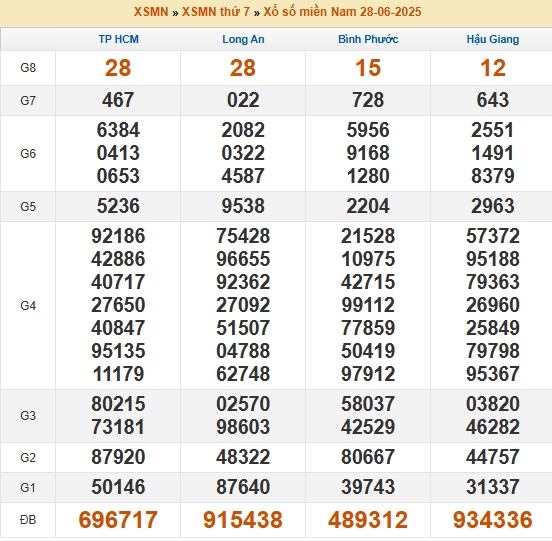
Task: Select the G2 row label
Action: pyautogui.click(x=28, y=458)
